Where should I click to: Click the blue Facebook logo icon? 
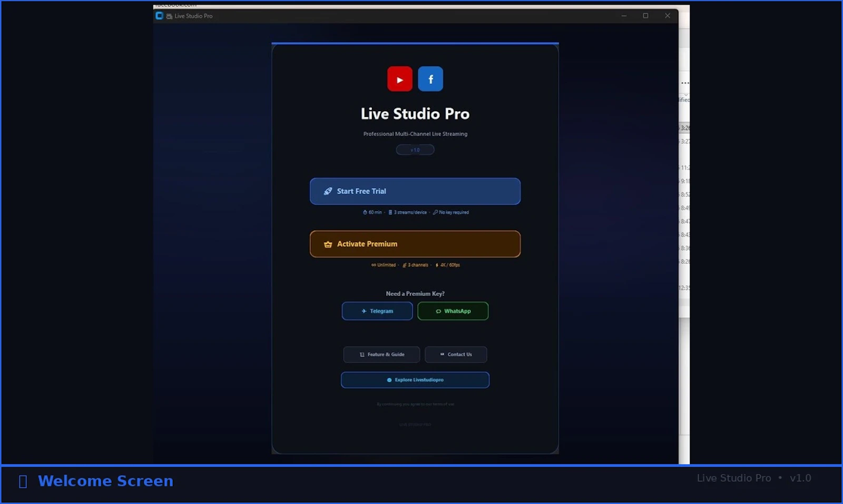(x=430, y=79)
